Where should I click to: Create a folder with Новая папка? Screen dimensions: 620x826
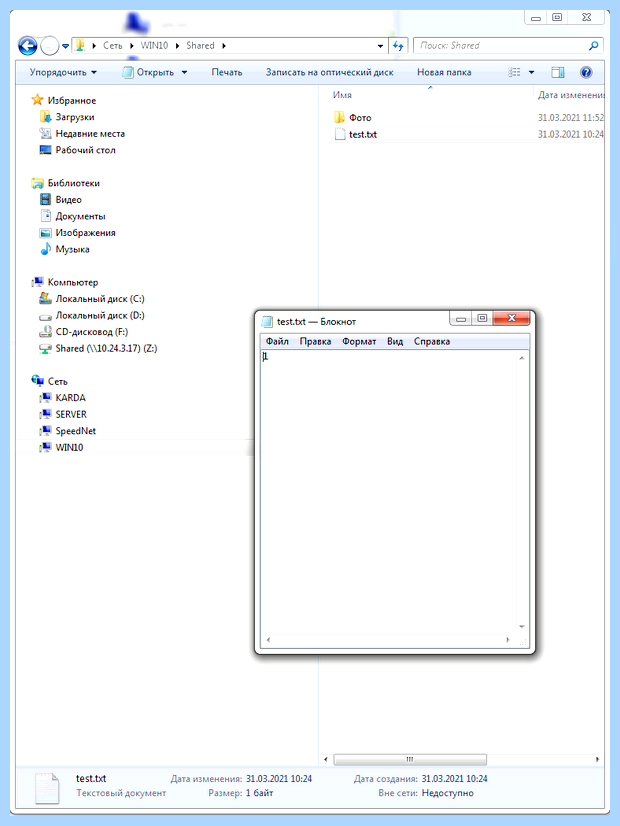444,72
